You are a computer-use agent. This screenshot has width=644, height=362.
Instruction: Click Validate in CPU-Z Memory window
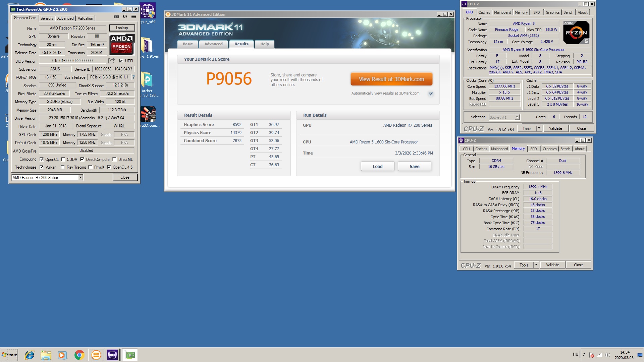point(552,265)
